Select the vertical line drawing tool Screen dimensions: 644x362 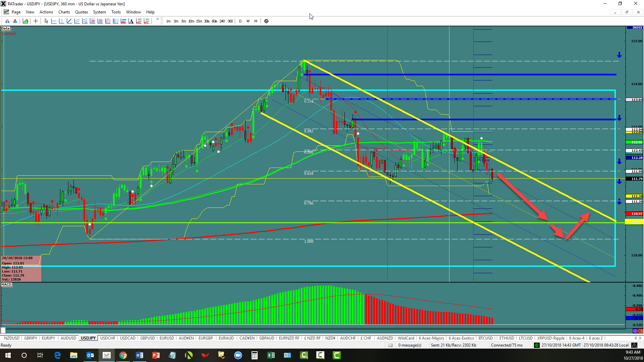tap(61, 21)
